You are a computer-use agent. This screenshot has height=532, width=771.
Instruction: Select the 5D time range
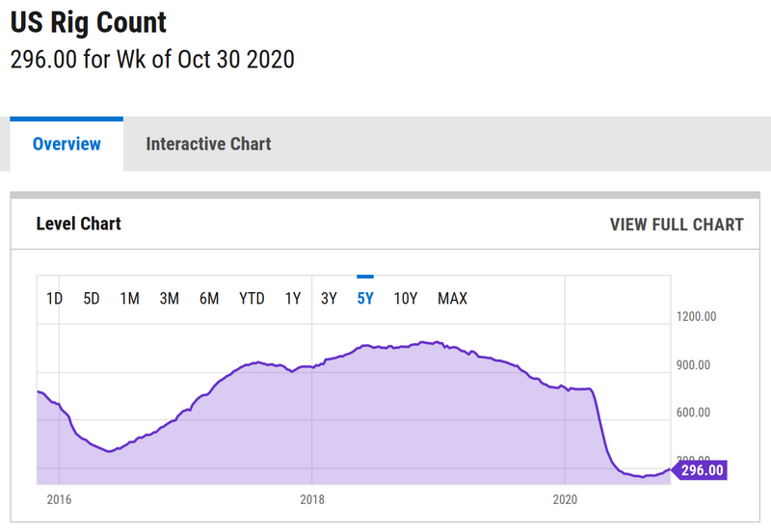[x=92, y=299]
